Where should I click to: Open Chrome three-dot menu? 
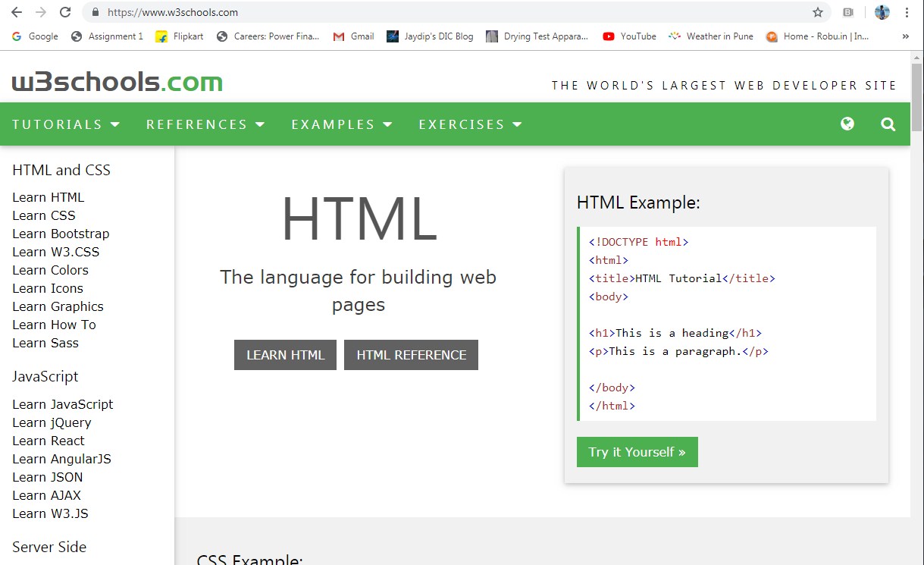tap(907, 12)
